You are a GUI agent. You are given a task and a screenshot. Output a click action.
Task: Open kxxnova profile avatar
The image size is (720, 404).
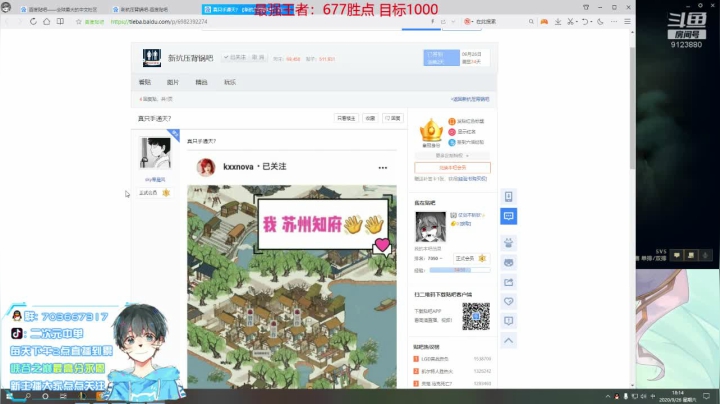[206, 168]
